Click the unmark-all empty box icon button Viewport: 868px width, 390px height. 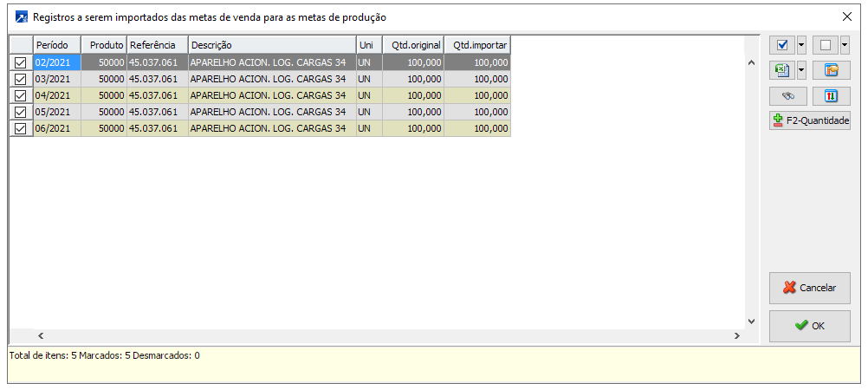point(826,45)
